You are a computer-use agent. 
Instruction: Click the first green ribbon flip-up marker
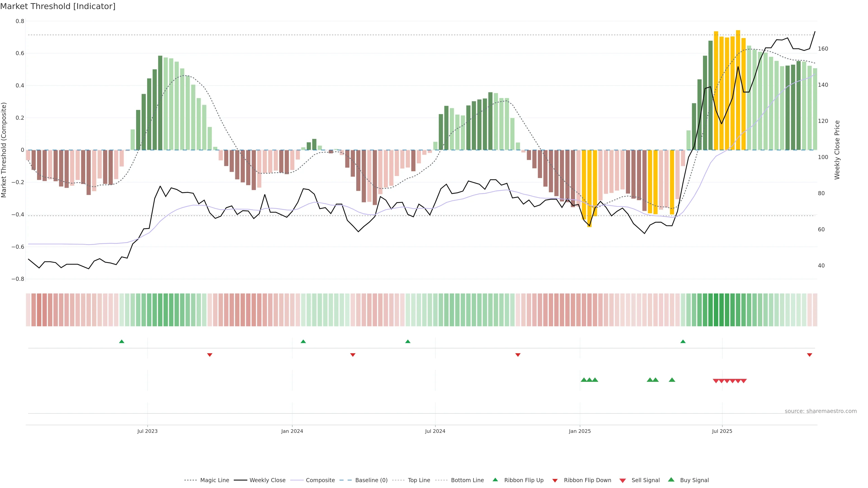coord(122,342)
